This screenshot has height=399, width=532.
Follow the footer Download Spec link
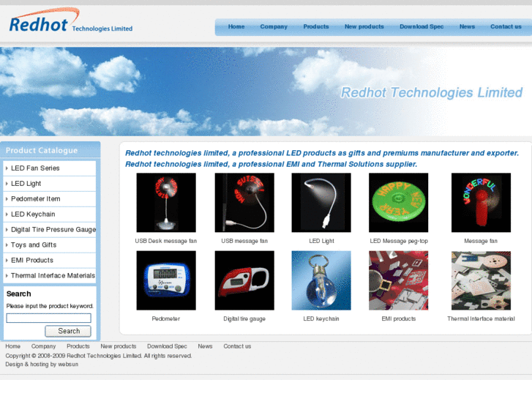(167, 346)
